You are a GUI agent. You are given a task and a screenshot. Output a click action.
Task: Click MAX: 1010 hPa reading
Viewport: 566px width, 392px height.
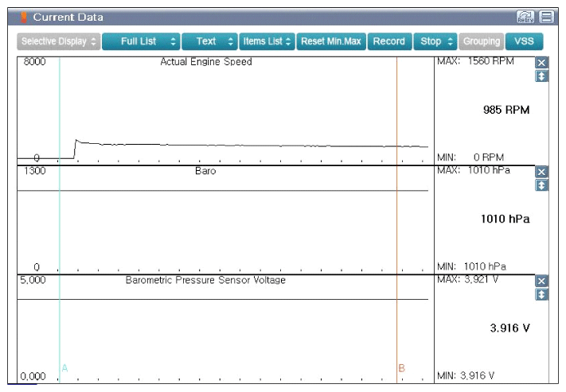coord(474,170)
